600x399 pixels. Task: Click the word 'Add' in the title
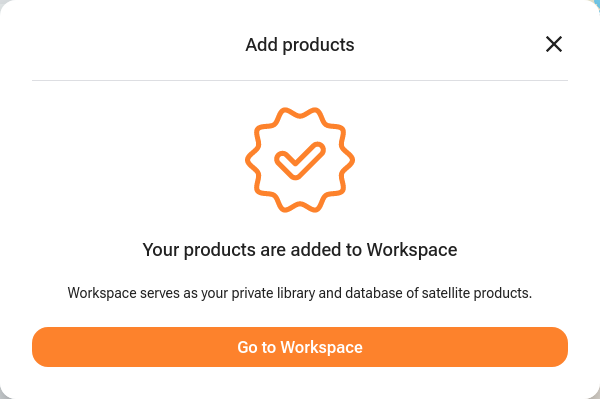point(262,45)
